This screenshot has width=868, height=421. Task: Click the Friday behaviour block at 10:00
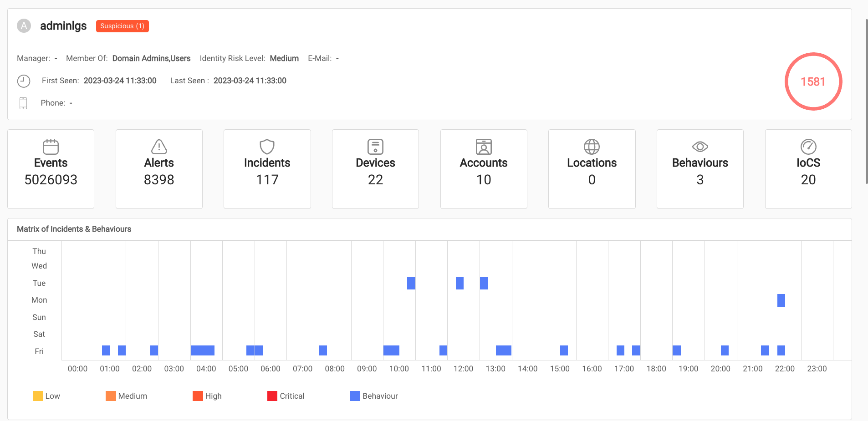click(x=391, y=350)
